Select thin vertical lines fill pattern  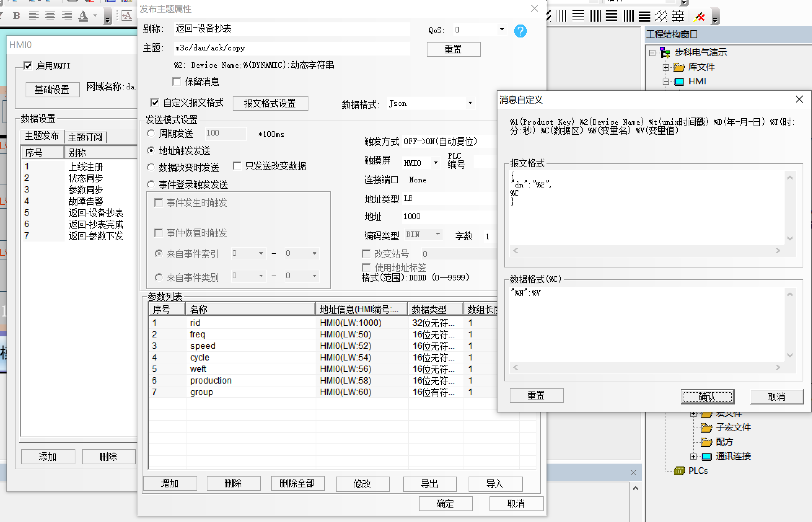point(561,16)
